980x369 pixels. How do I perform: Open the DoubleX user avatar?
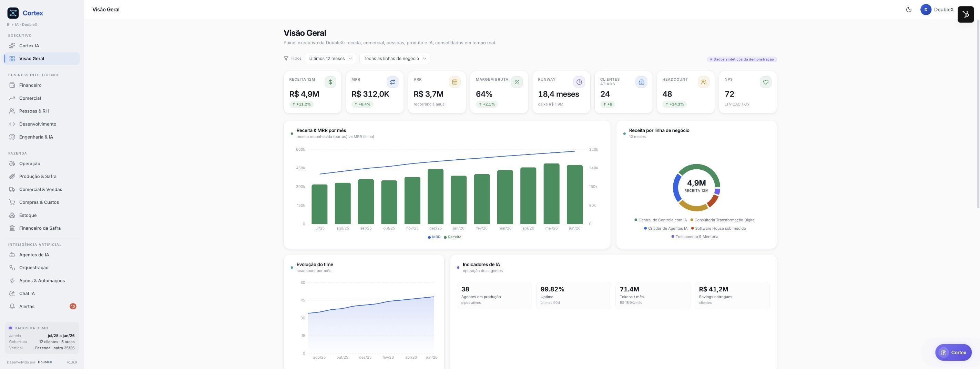(x=926, y=10)
